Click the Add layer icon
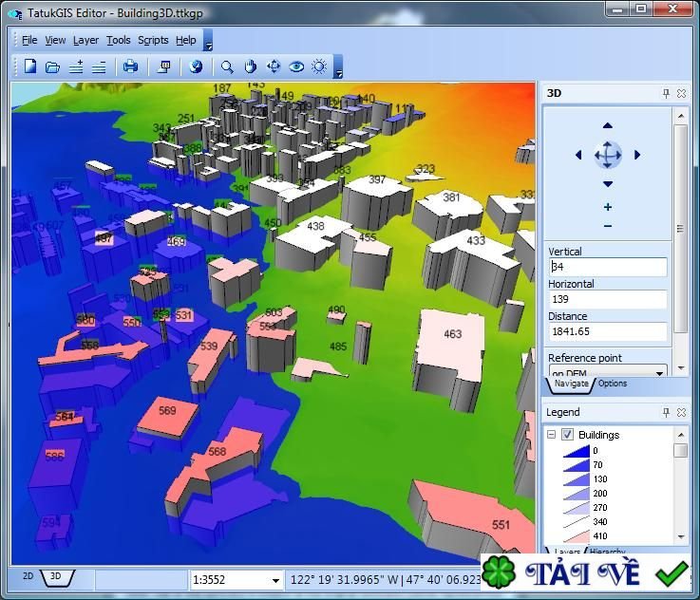700x600 pixels. [77, 66]
